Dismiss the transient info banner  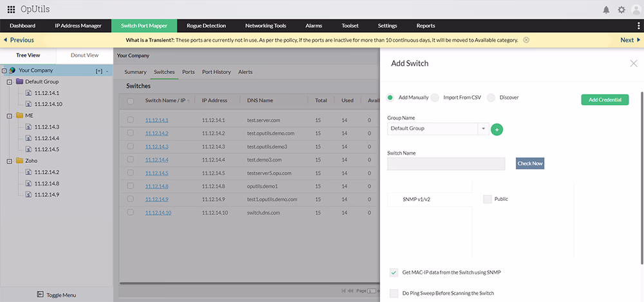pos(526,40)
